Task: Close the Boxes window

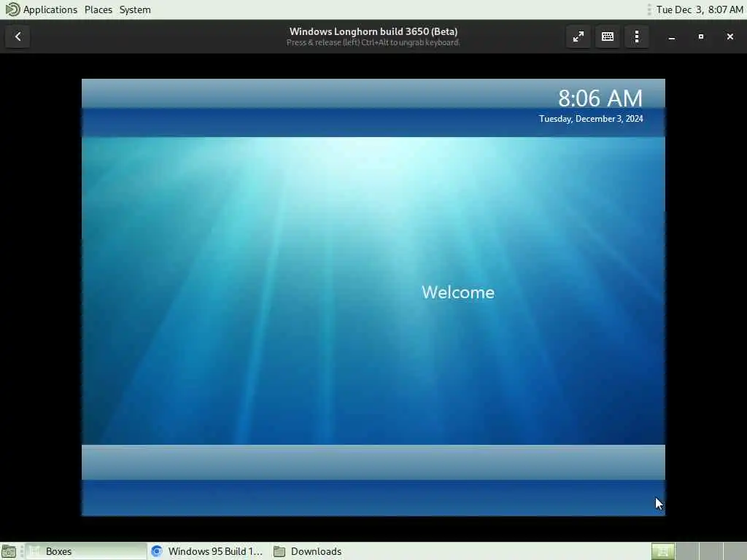Action: (729, 36)
